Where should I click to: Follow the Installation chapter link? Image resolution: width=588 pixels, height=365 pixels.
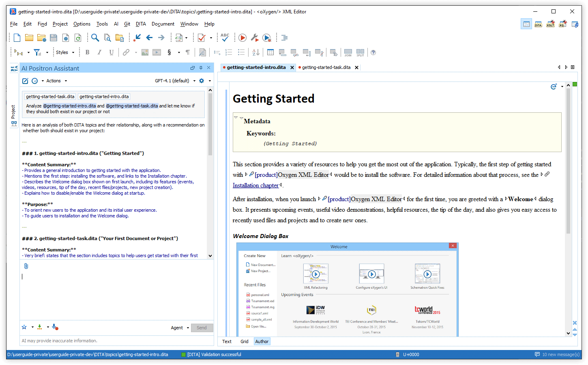tap(255, 185)
